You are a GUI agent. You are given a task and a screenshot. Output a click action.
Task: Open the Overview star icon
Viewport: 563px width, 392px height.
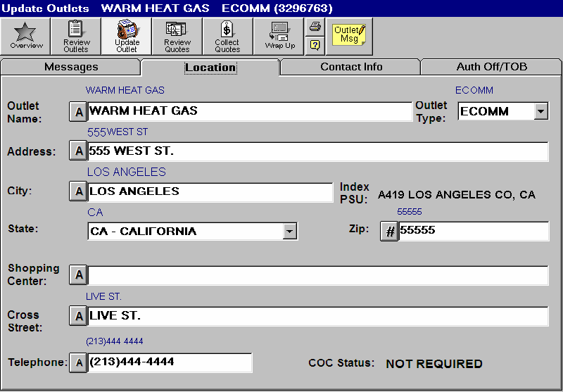coord(25,37)
